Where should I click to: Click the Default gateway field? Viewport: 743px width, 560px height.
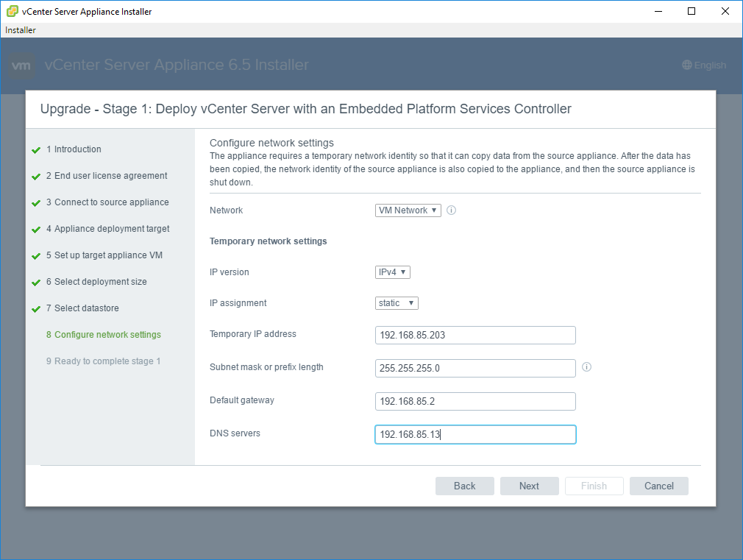[x=475, y=402]
